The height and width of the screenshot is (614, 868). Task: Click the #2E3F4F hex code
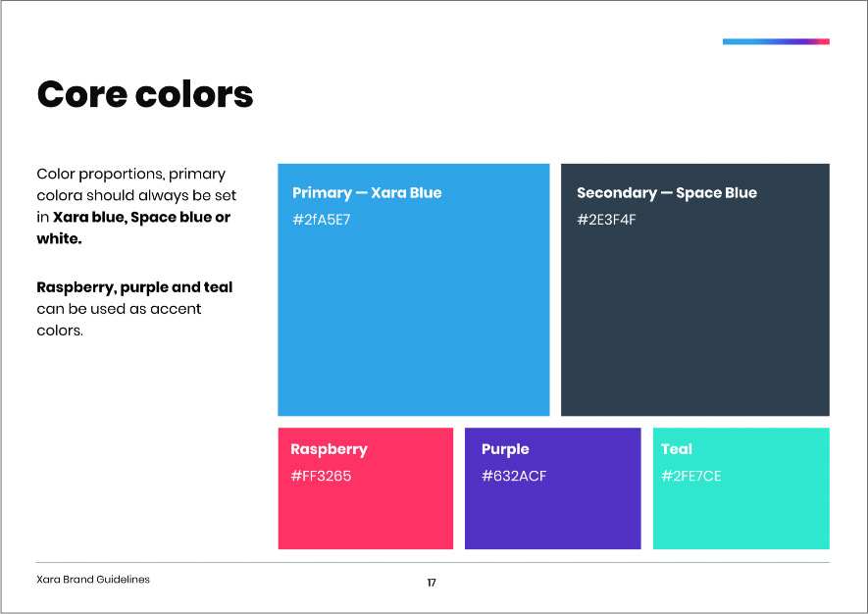pos(606,220)
